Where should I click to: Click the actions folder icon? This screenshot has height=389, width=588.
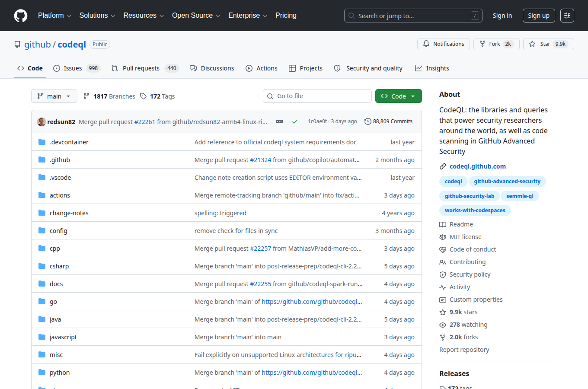42,195
